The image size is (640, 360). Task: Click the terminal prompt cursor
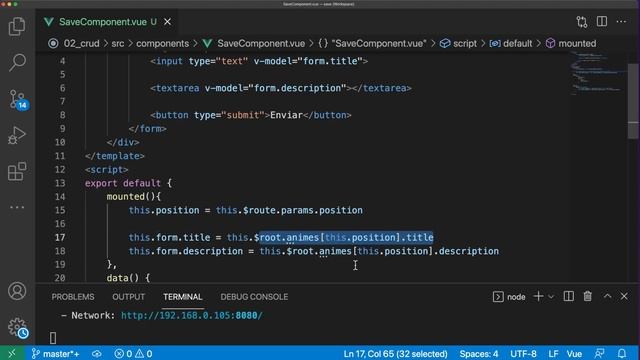(53, 338)
